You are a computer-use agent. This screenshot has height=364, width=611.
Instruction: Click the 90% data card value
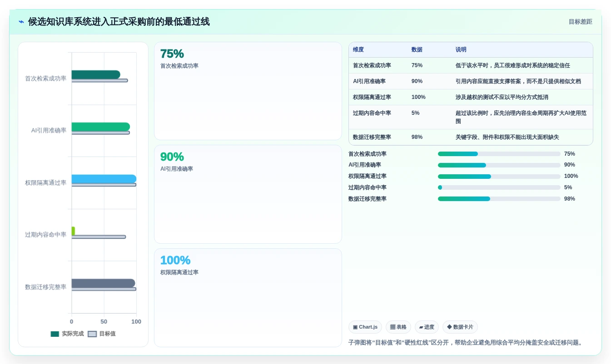(172, 157)
